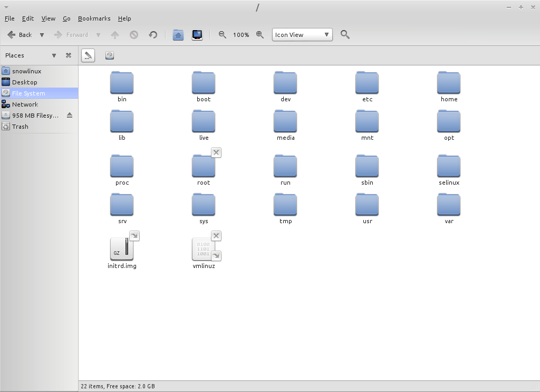The image size is (540, 392).
Task: Click the zoom out magnifier
Action: point(223,35)
